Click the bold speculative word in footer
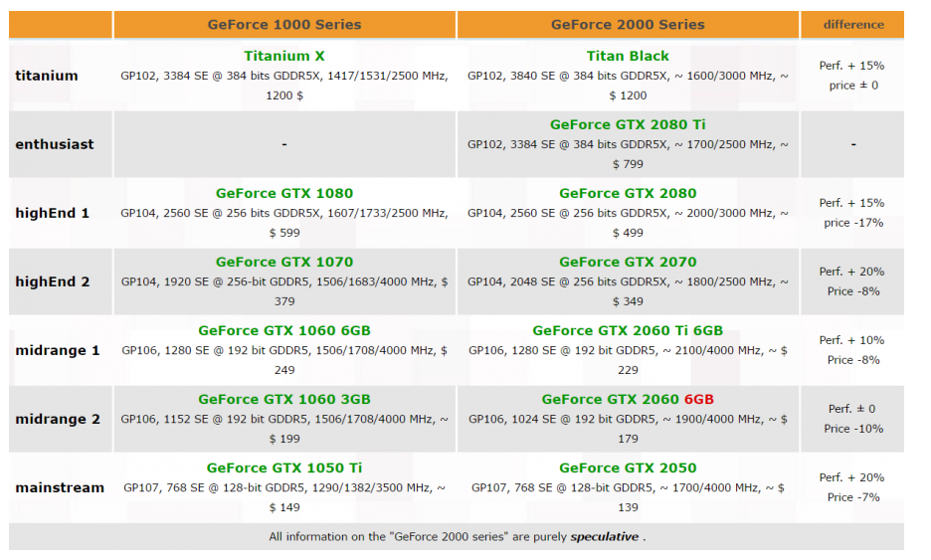This screenshot has height=560, width=931. tap(604, 537)
